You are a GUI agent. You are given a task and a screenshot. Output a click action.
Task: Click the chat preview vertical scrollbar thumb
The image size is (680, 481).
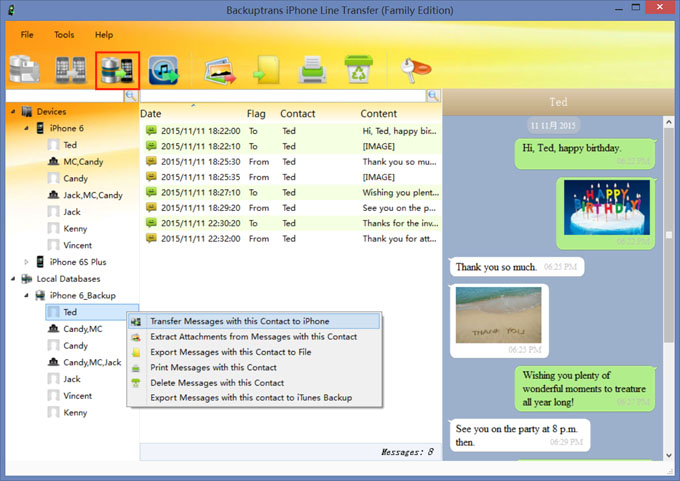pos(669,234)
